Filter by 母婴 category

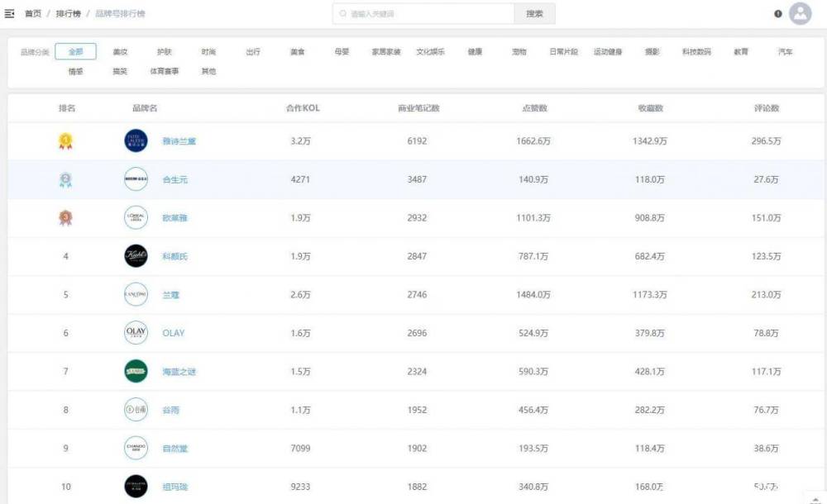tap(342, 52)
